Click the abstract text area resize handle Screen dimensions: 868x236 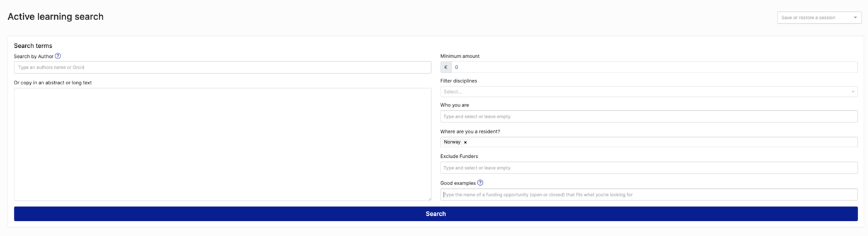(x=429, y=199)
